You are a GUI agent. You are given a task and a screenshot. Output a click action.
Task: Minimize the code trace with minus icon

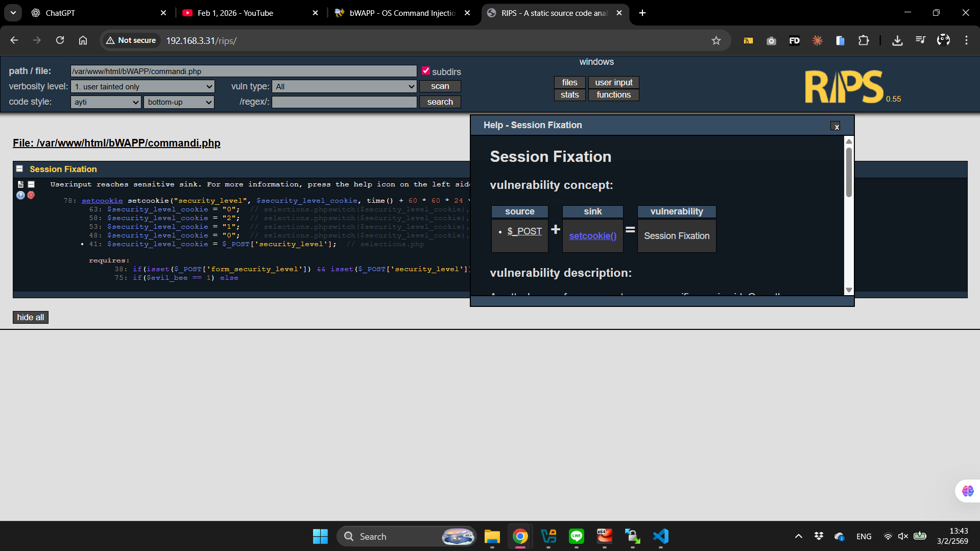pos(31,184)
